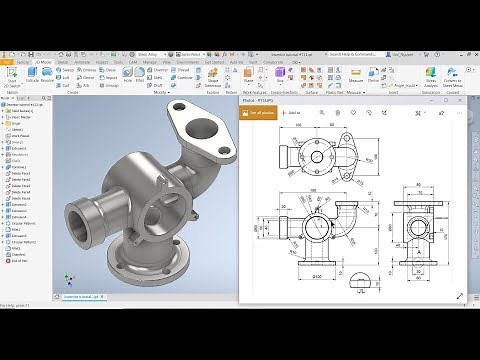
Task: Open the Plane dropdown arrow
Action: point(248,84)
